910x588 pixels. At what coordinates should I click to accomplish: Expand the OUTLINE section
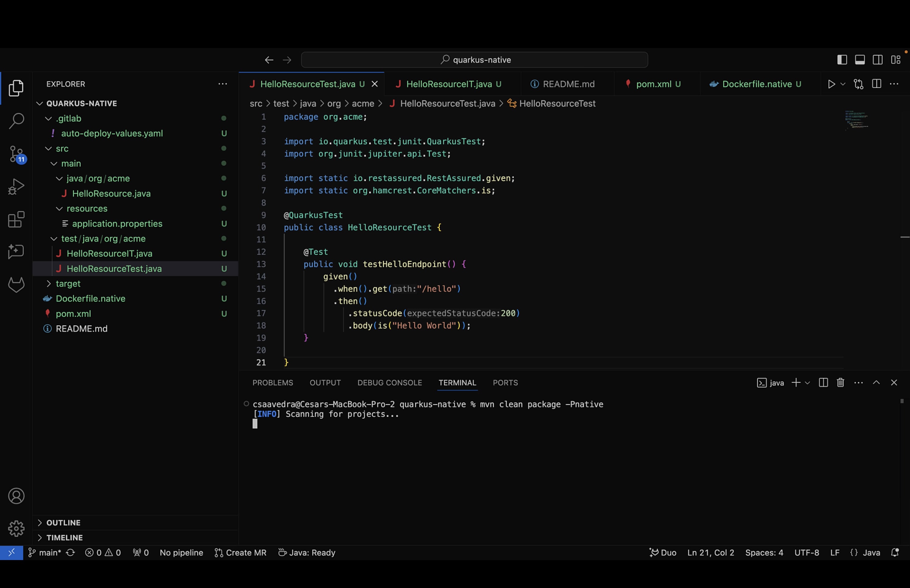click(x=136, y=523)
